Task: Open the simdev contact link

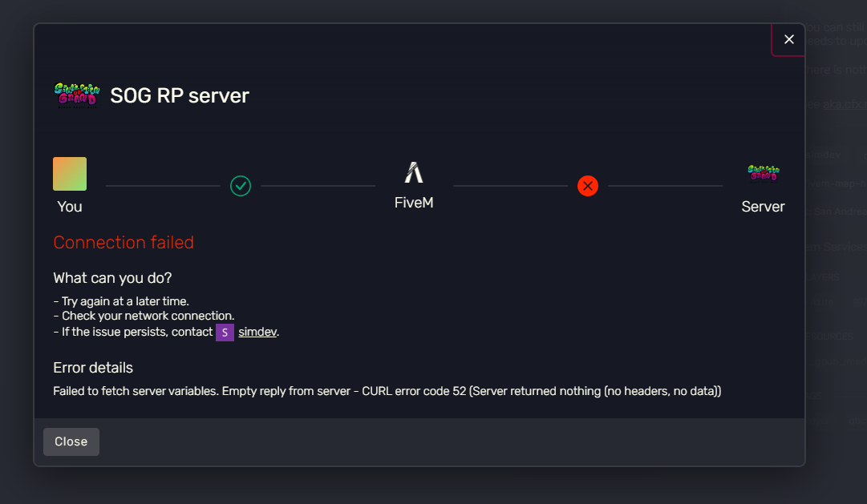Action: point(257,332)
